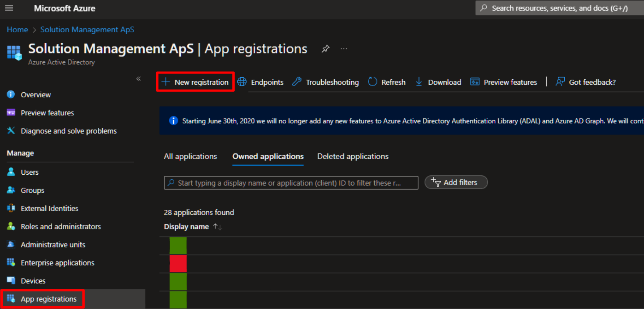Click the toolbar Preview features icon

[x=475, y=82]
